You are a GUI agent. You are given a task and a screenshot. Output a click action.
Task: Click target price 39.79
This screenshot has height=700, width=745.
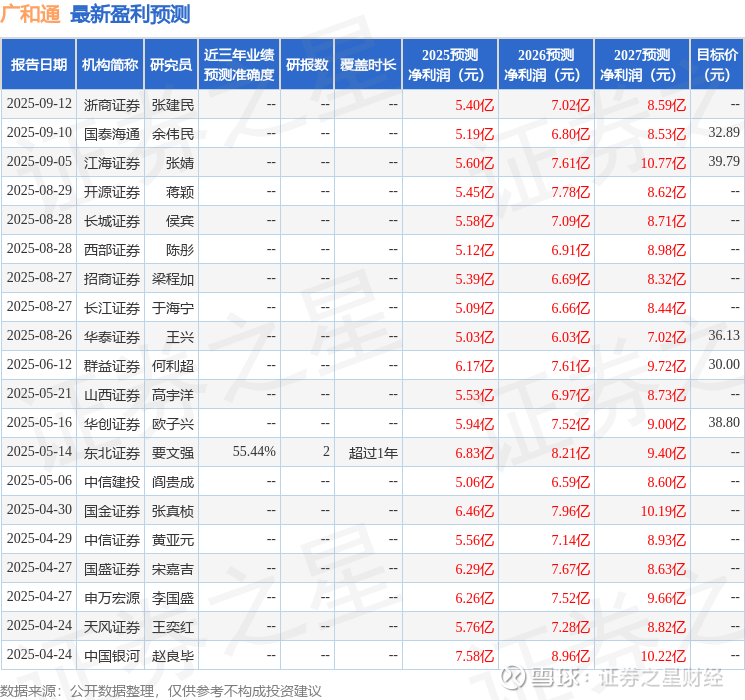[724, 162]
